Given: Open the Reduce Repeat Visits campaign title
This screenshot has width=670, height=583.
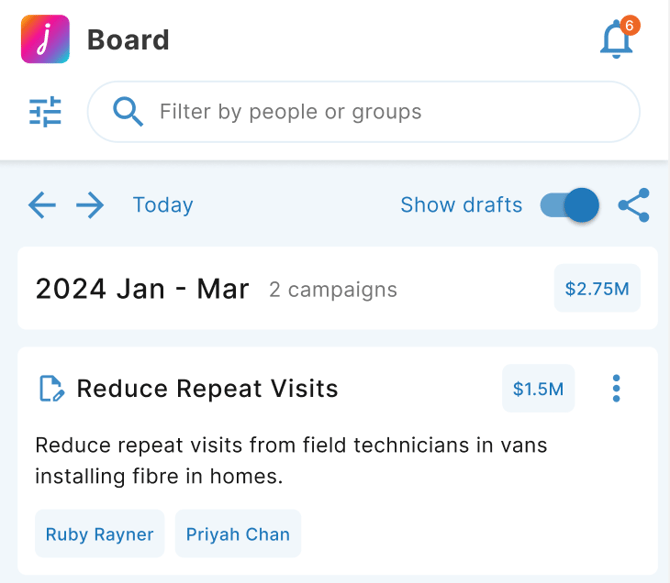Looking at the screenshot, I should 207,389.
